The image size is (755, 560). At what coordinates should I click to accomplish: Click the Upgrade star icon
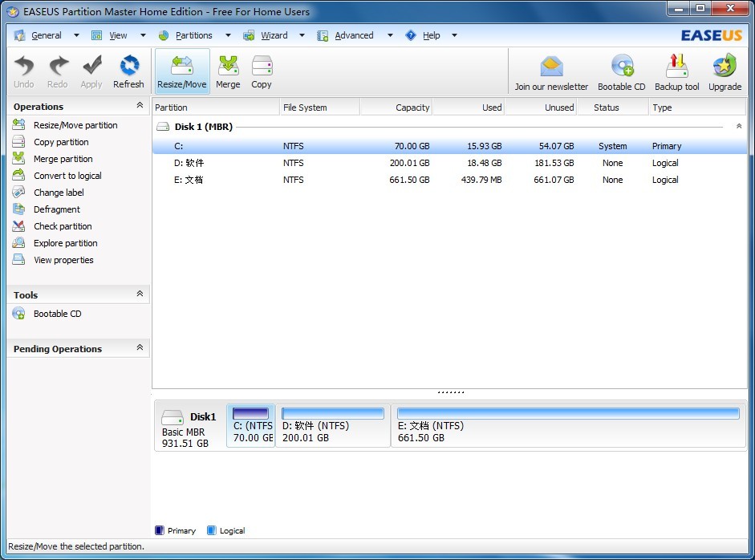pyautogui.click(x=725, y=67)
